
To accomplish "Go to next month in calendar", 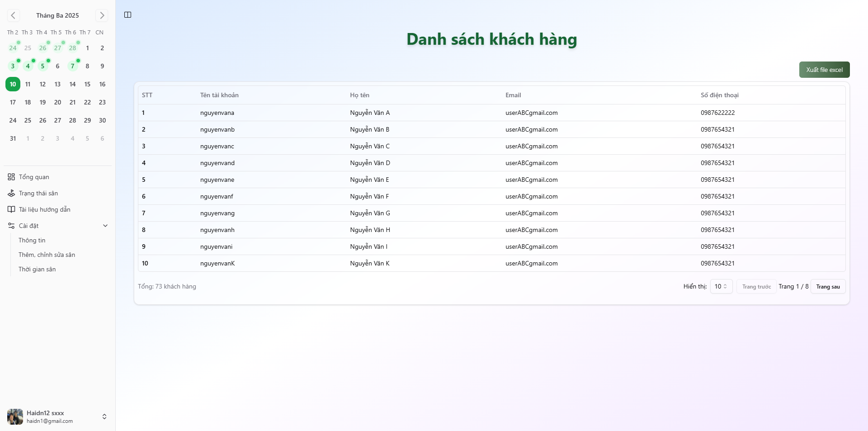I will click(102, 15).
